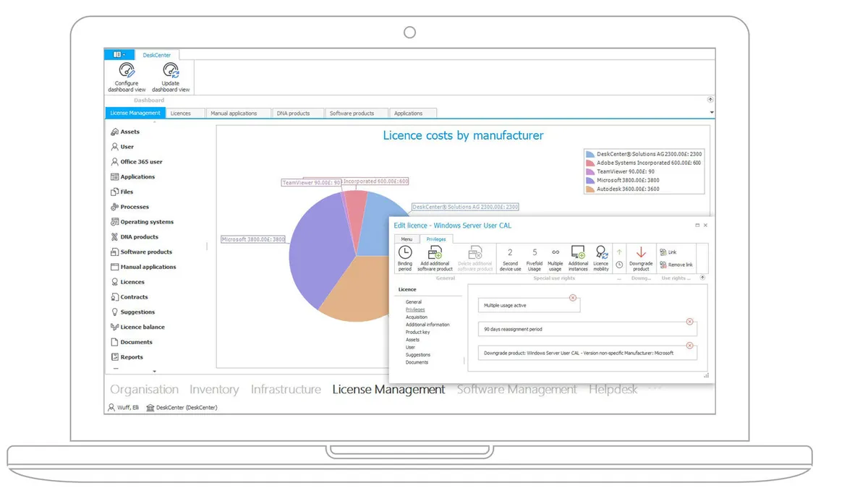Open Additional information in Licence list
868x488 pixels.
(427, 325)
